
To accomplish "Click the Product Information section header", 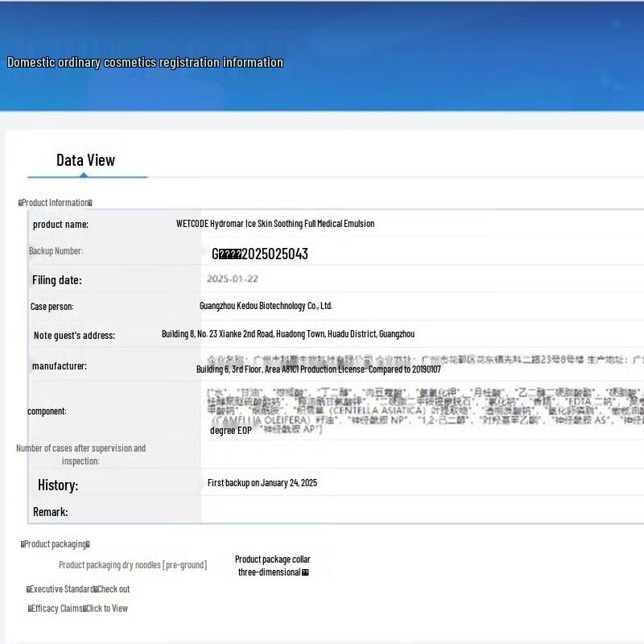I will point(56,203).
